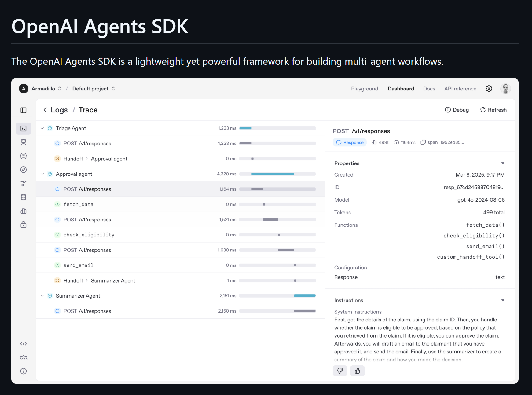
Task: Click the model value gpt-4o-2024-08-06
Action: pyautogui.click(x=481, y=200)
